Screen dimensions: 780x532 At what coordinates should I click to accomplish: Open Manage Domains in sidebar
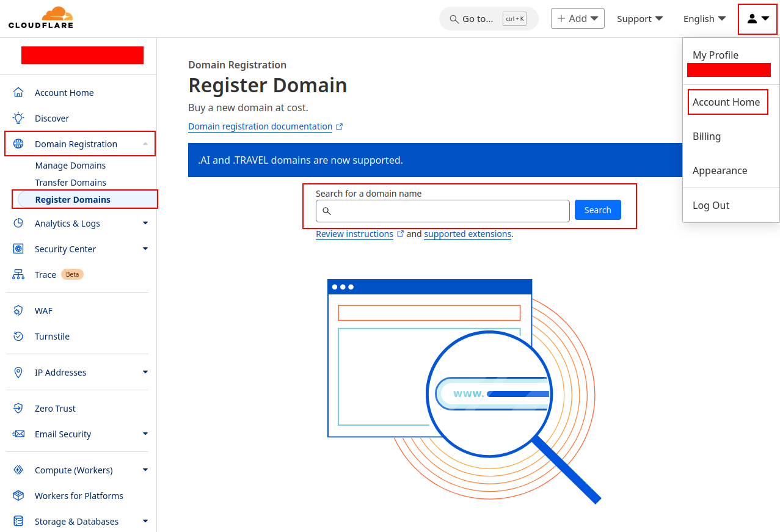[x=70, y=166]
